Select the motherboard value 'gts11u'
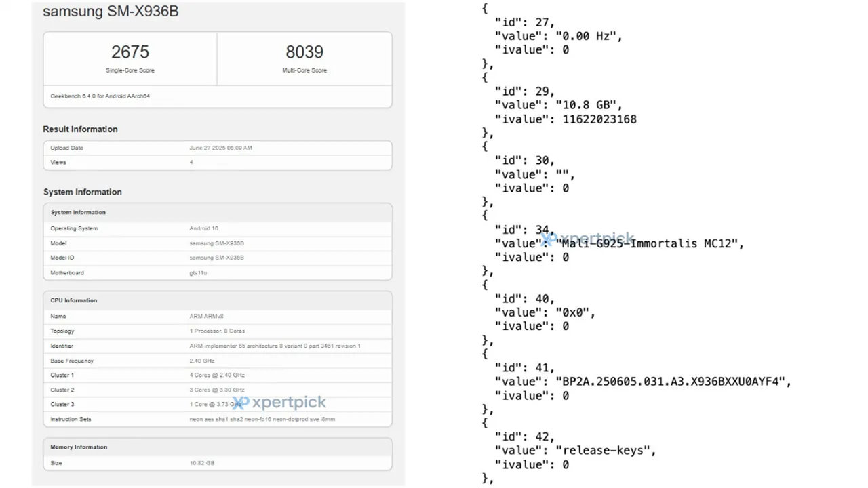 [x=198, y=273]
